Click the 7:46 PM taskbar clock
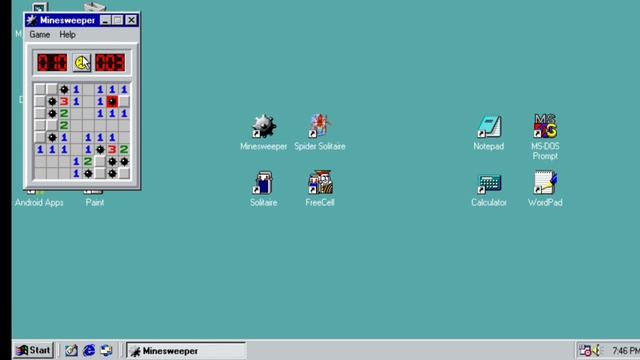Viewport: 640px width, 360px height. [x=625, y=351]
